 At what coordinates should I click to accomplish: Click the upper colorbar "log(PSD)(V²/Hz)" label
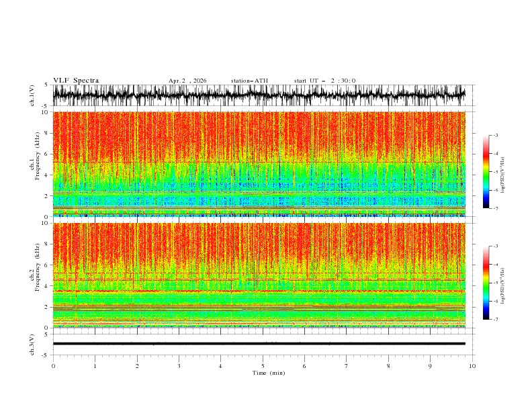503,175
